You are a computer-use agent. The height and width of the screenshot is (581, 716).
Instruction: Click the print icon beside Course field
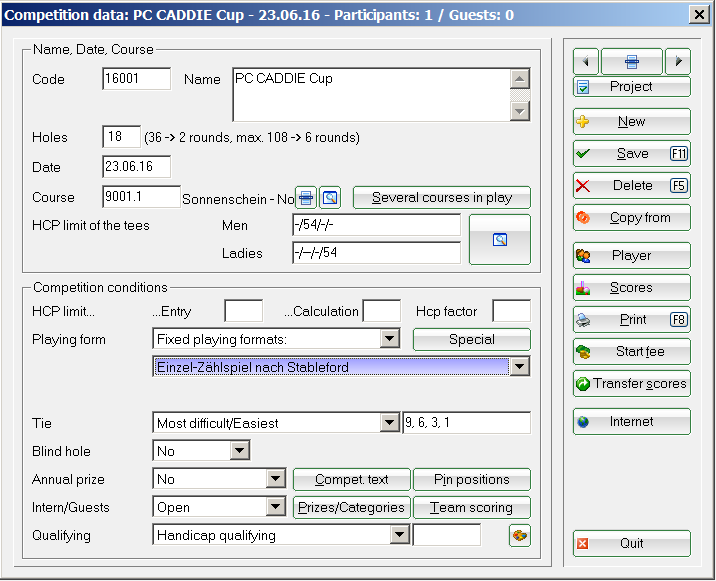tap(306, 197)
